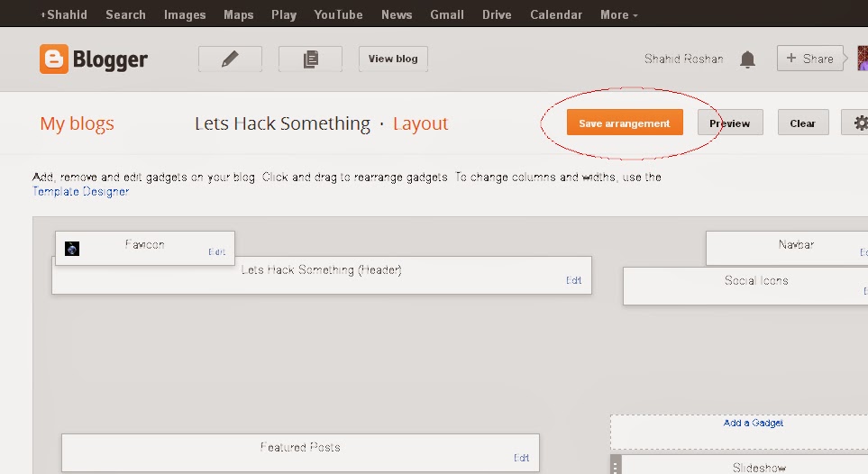Image resolution: width=868 pixels, height=474 pixels.
Task: Grab the Slideshow gadget drag handle
Action: (x=616, y=465)
